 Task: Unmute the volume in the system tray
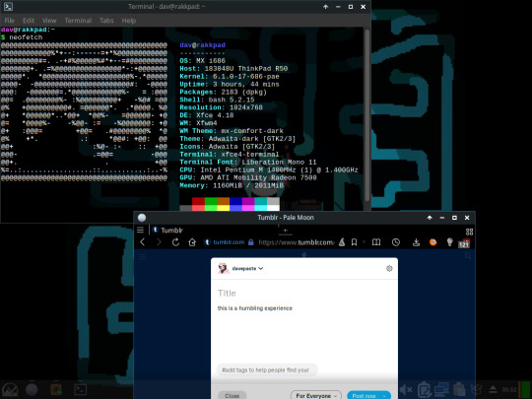coord(405,389)
